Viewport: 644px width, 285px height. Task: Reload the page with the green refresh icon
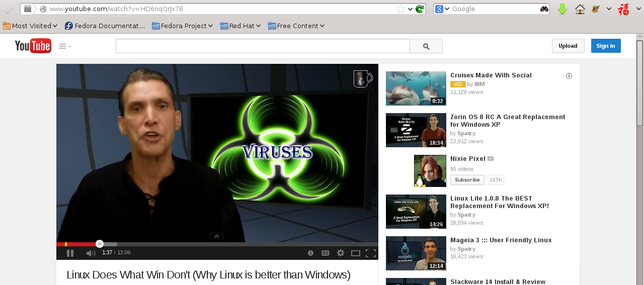[x=420, y=9]
